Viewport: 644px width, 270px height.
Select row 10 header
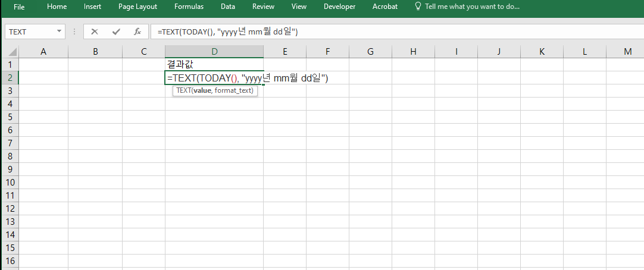pyautogui.click(x=10, y=182)
